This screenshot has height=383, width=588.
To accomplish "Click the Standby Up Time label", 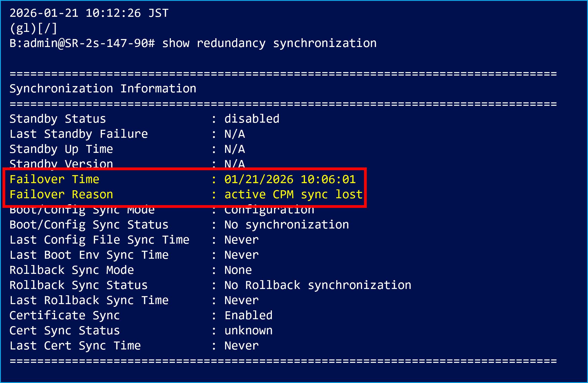I will click(x=61, y=149).
